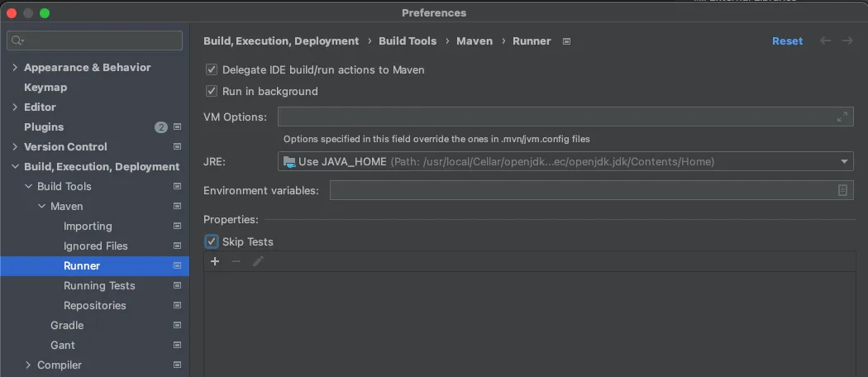Screen dimensions: 868x377
Task: Click the add property plus icon
Action: coord(215,261)
